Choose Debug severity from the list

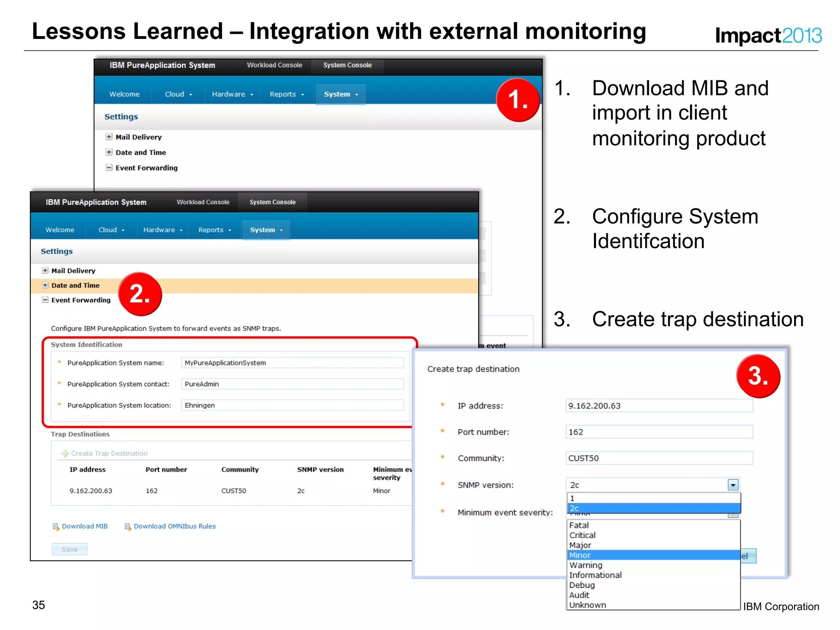(654, 585)
